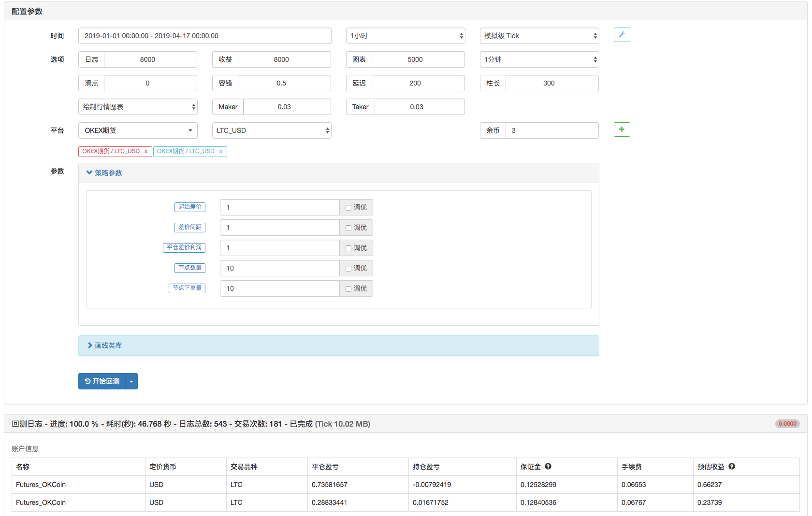812x516 pixels.
Task: Click the 柱长 value field
Action: (x=552, y=83)
